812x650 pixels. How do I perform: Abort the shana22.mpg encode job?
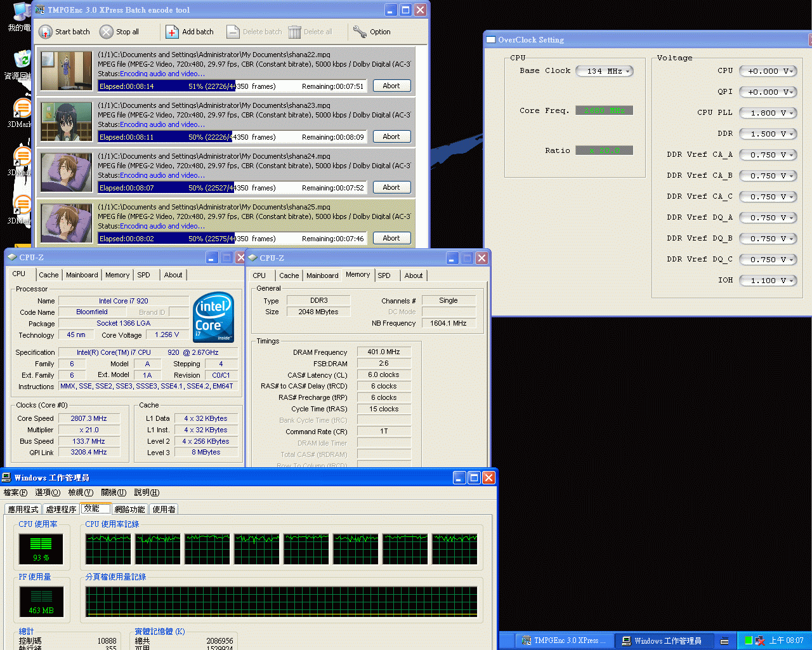click(x=391, y=86)
